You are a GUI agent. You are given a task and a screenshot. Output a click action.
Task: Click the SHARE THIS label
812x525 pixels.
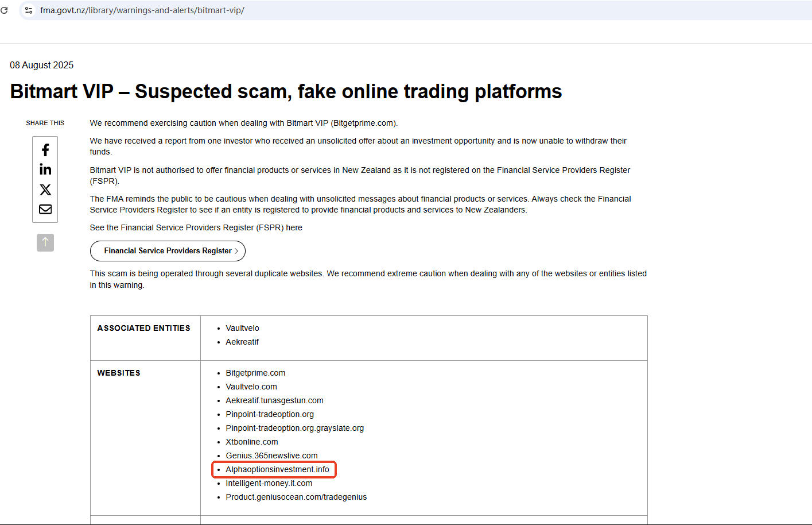point(45,123)
